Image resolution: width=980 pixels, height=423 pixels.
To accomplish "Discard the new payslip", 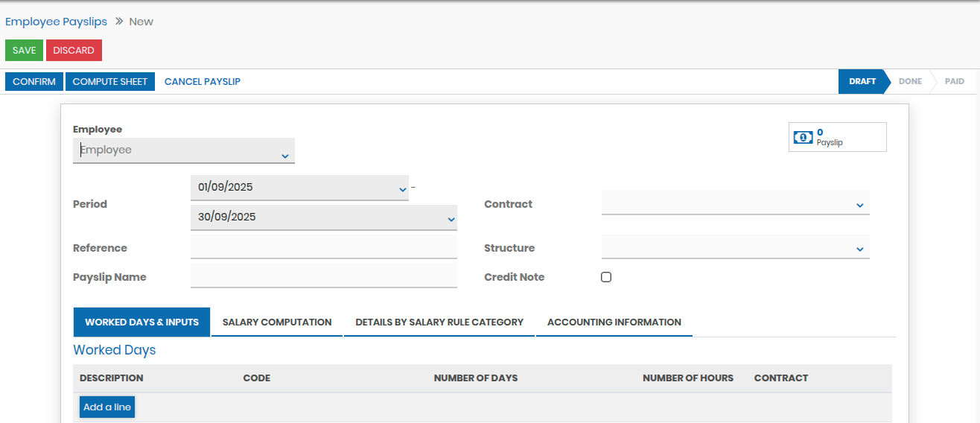I will (x=74, y=51).
